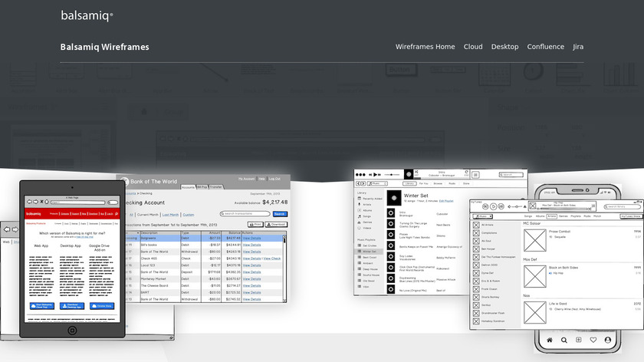Open the Confluence nav link
This screenshot has width=644, height=362.
[545, 47]
